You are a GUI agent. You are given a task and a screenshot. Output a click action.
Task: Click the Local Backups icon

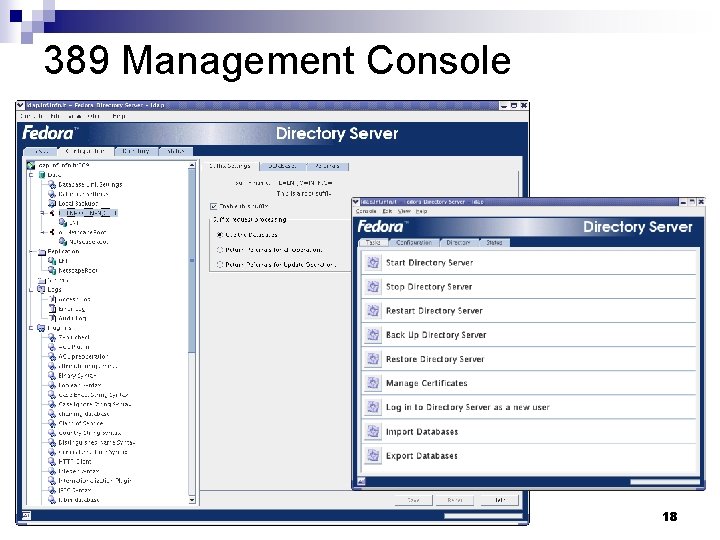(52, 203)
